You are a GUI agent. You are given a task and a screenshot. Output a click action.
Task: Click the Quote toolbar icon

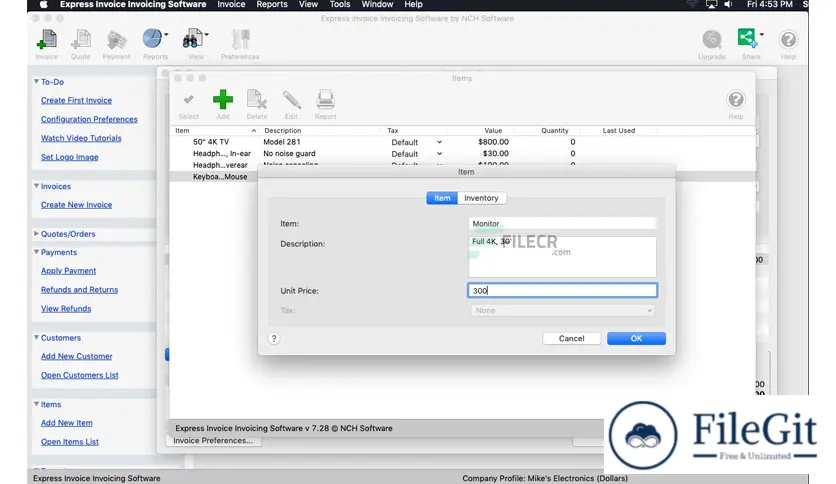[81, 40]
